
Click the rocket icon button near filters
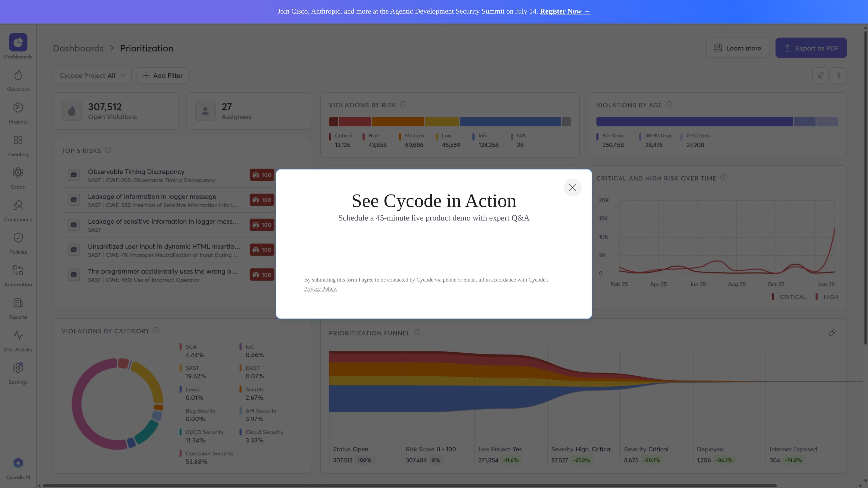click(x=820, y=75)
